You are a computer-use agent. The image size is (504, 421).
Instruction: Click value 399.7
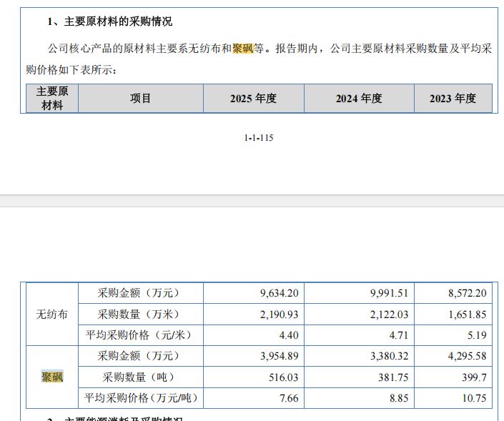pyautogui.click(x=474, y=377)
